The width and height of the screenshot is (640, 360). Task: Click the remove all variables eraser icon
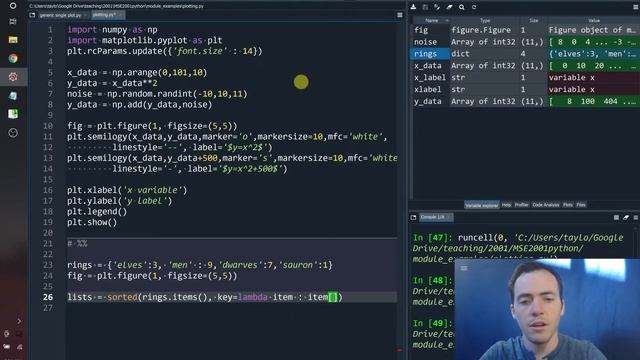pos(449,7)
